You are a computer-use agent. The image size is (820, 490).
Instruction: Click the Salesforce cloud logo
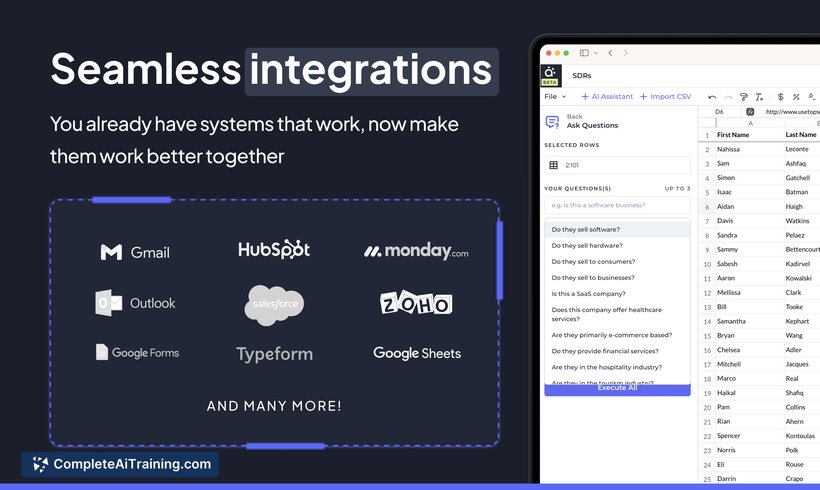point(275,304)
